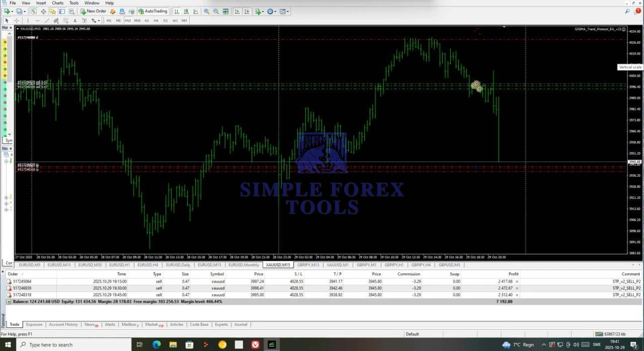Click the Zoom In magnifier icon

(x=207, y=11)
